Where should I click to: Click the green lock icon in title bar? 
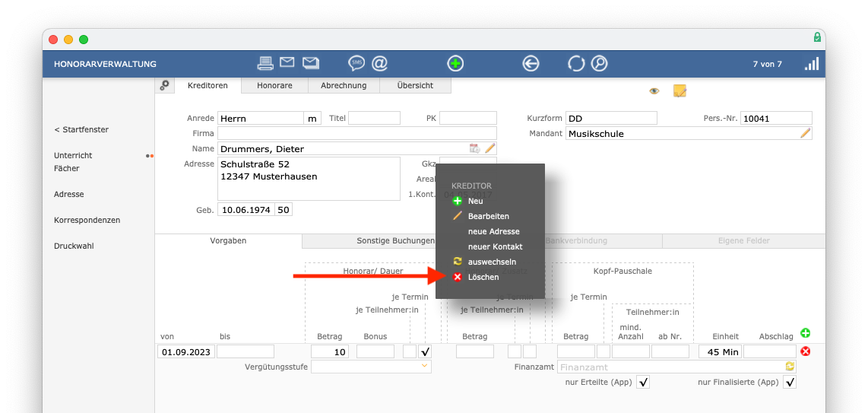pyautogui.click(x=817, y=37)
